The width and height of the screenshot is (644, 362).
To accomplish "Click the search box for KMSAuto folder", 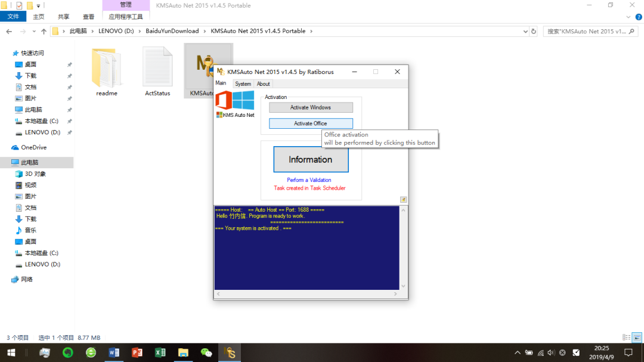I will click(590, 31).
